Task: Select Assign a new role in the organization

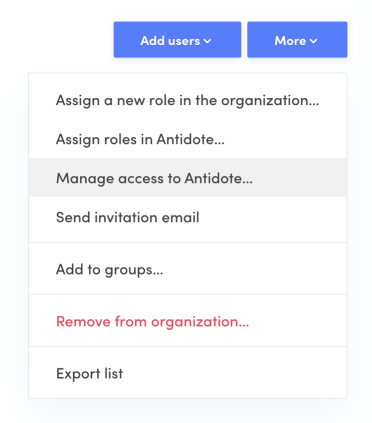Action: (187, 100)
